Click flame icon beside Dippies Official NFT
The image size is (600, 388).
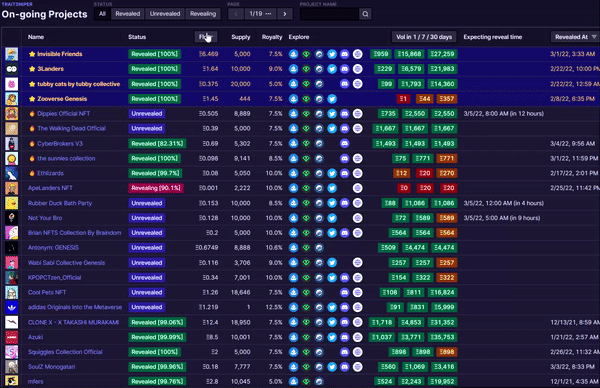click(32, 114)
